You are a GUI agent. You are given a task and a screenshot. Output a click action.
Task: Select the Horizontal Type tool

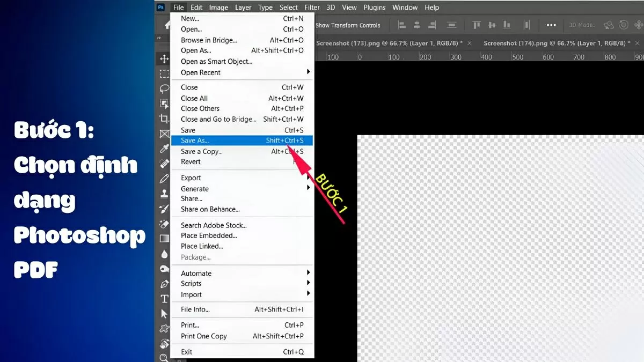pyautogui.click(x=164, y=298)
